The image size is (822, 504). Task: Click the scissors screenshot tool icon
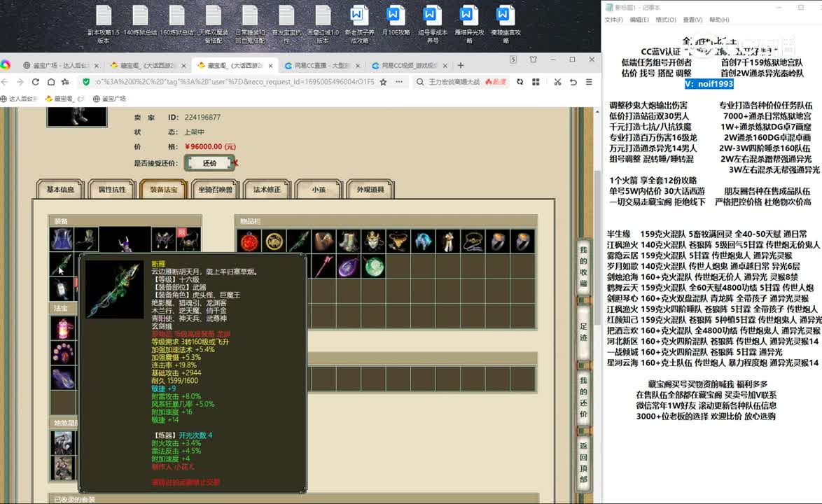(557, 82)
